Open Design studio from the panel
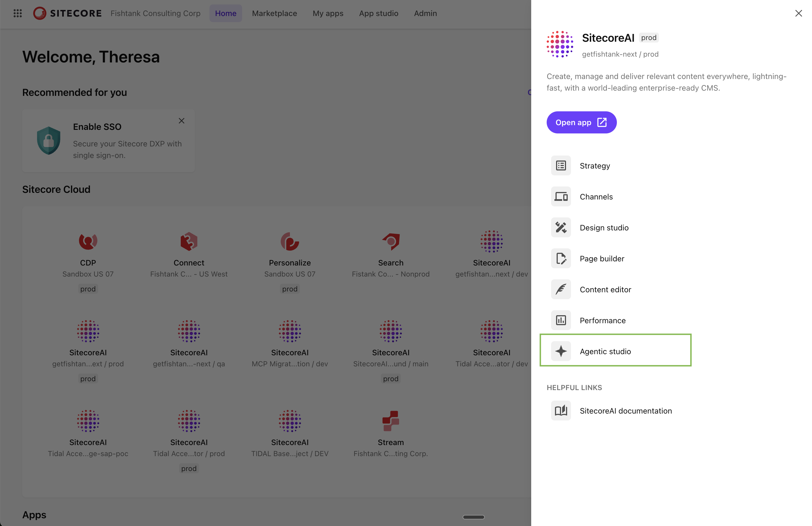 tap(560, 227)
